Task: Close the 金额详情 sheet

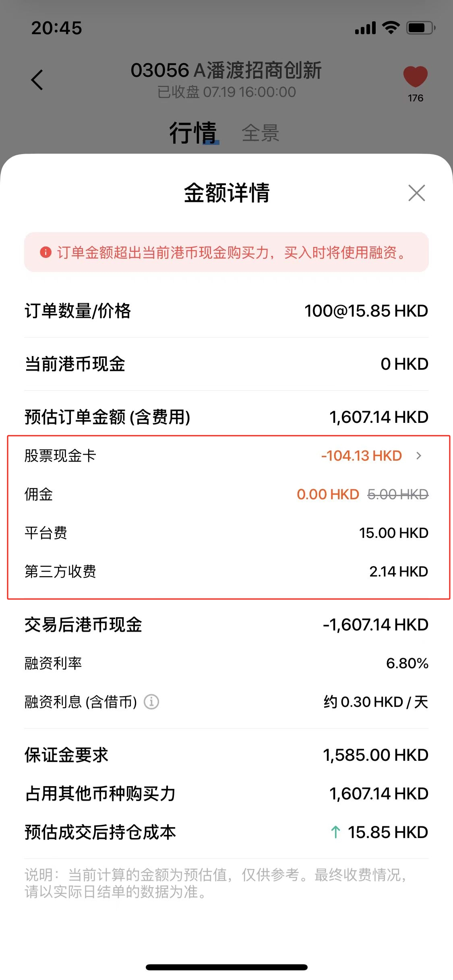Action: 416,193
